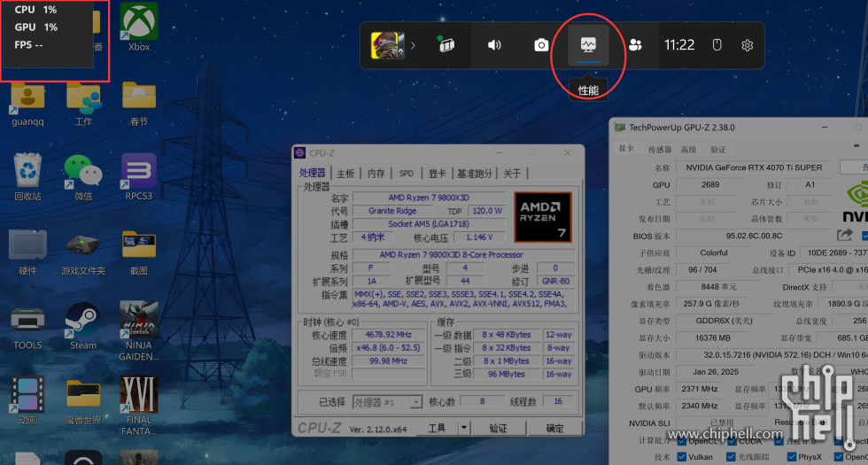Click the 确定 button in CPU-Z
This screenshot has height=465, width=868.
click(554, 428)
